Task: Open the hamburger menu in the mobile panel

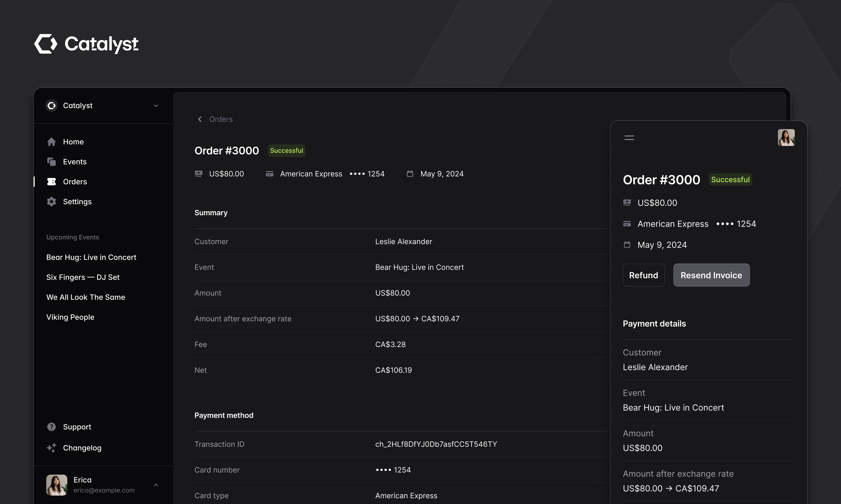Action: pos(629,138)
